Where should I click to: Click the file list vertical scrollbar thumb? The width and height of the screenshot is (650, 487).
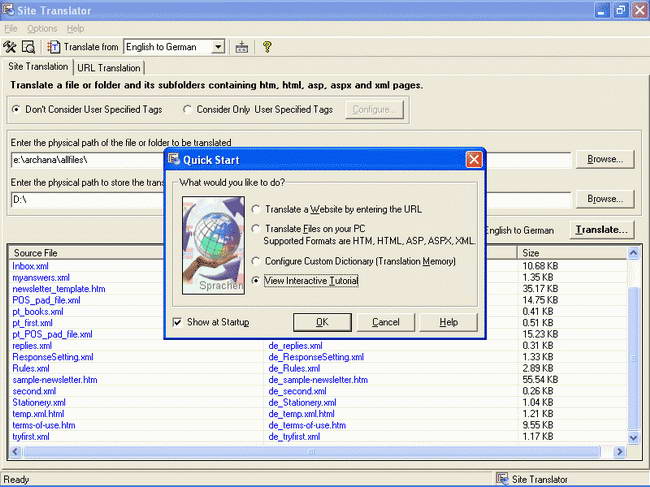633,359
